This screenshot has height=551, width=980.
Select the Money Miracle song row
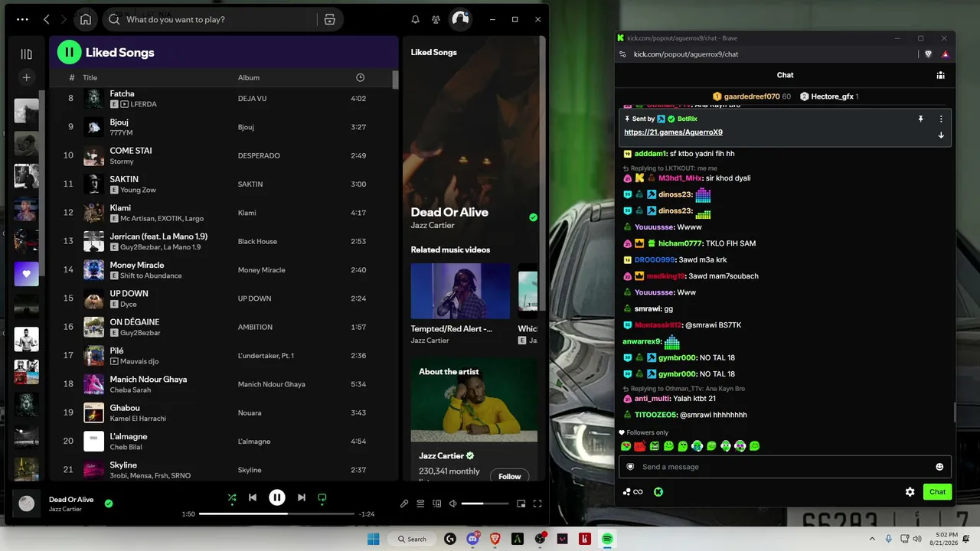[x=224, y=270]
